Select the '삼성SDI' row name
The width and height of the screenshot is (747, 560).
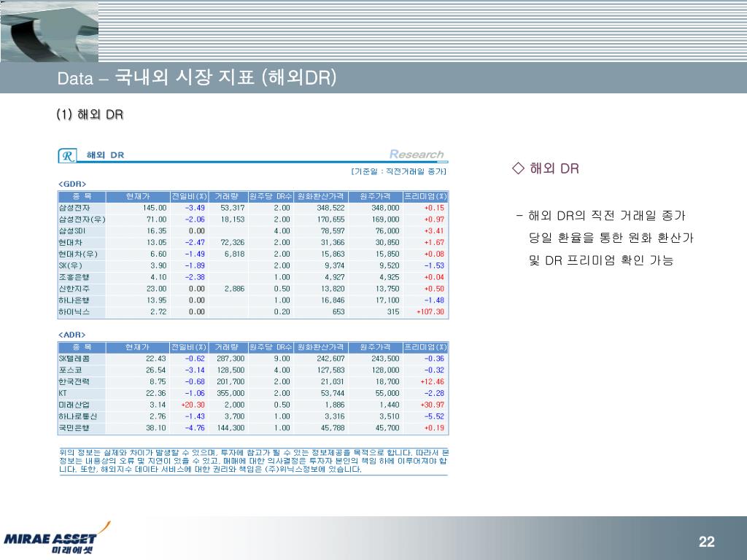[x=72, y=231]
